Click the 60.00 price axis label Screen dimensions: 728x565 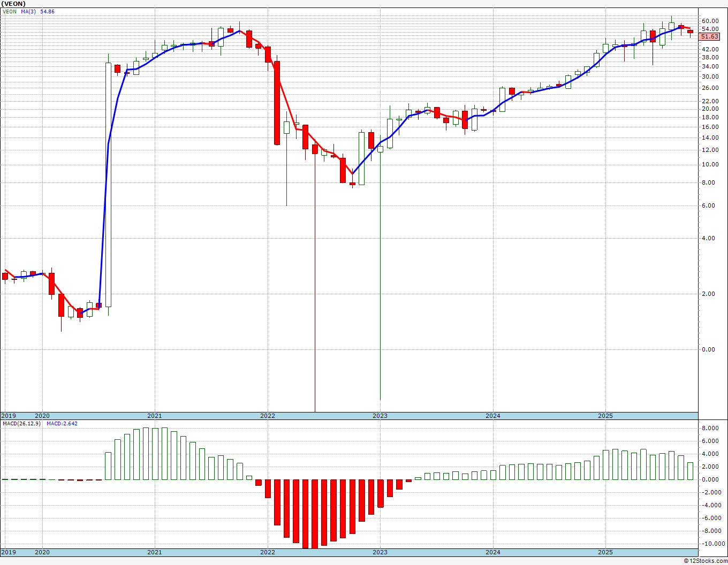click(710, 21)
